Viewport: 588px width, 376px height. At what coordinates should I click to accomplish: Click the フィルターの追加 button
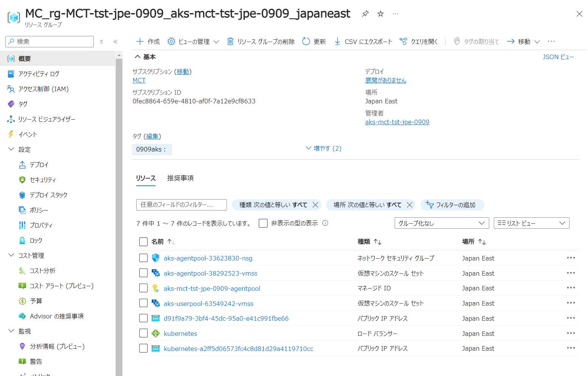(452, 205)
